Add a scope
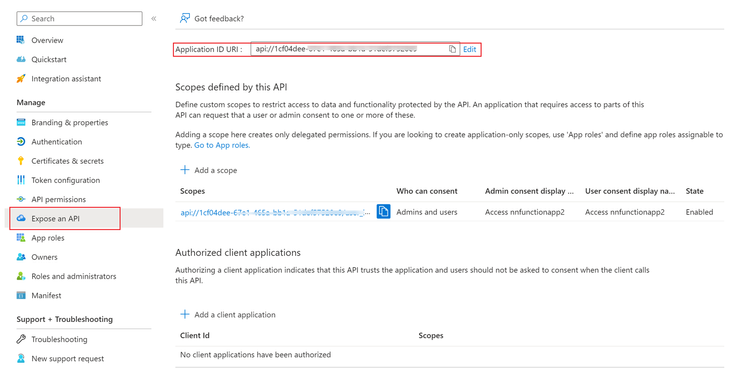The width and height of the screenshot is (738, 374). (x=209, y=170)
